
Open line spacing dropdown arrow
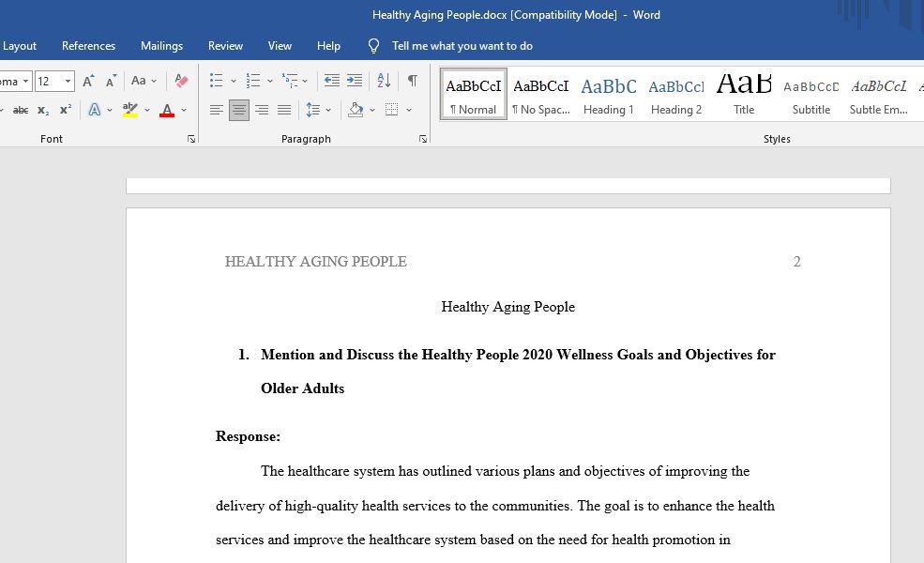[x=328, y=110]
